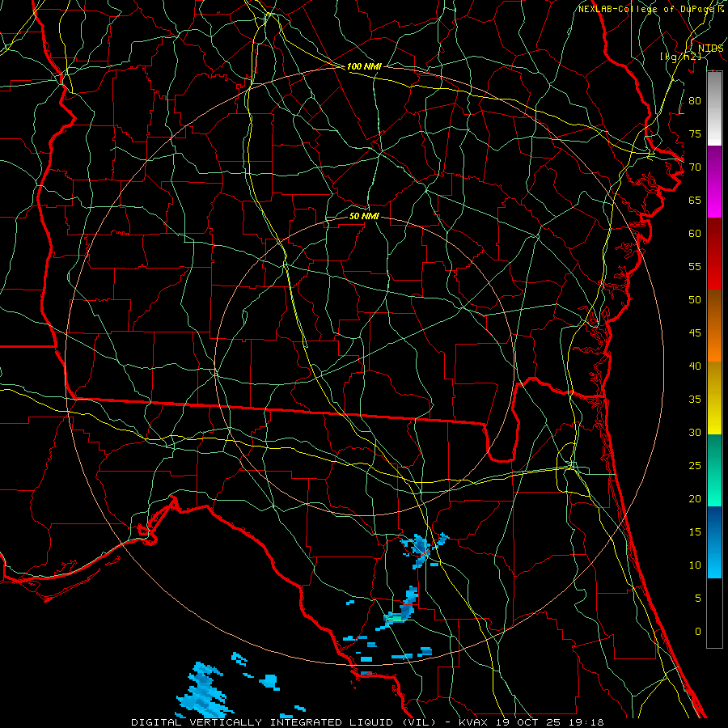
Task: Click the legend value "40"
Action: (695, 366)
